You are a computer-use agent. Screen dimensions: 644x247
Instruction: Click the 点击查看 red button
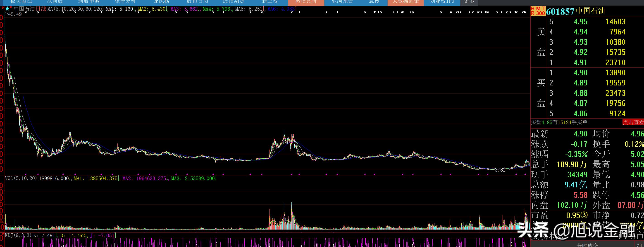[x=633, y=122]
